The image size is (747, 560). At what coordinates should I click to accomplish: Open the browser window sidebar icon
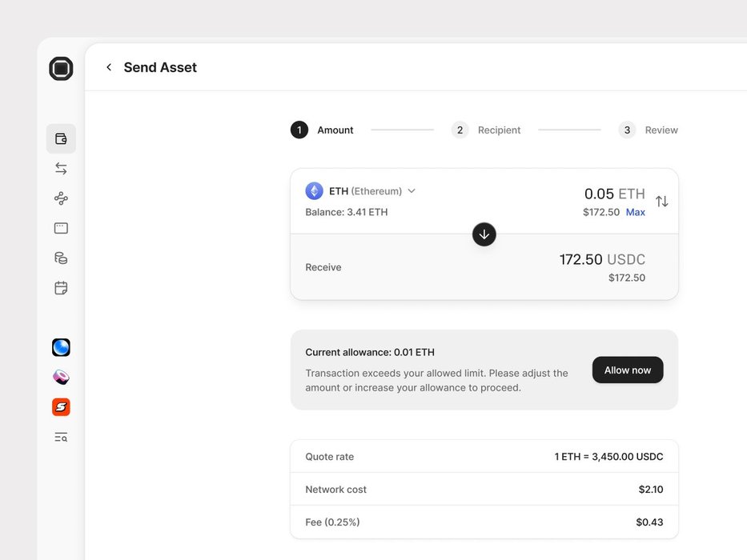[x=61, y=228]
